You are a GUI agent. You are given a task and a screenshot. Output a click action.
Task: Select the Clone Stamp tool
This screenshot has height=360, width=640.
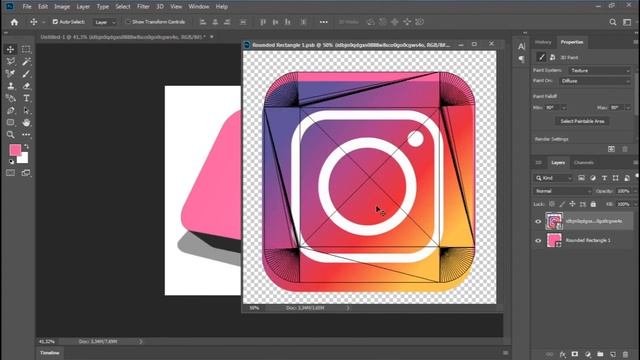click(x=11, y=86)
